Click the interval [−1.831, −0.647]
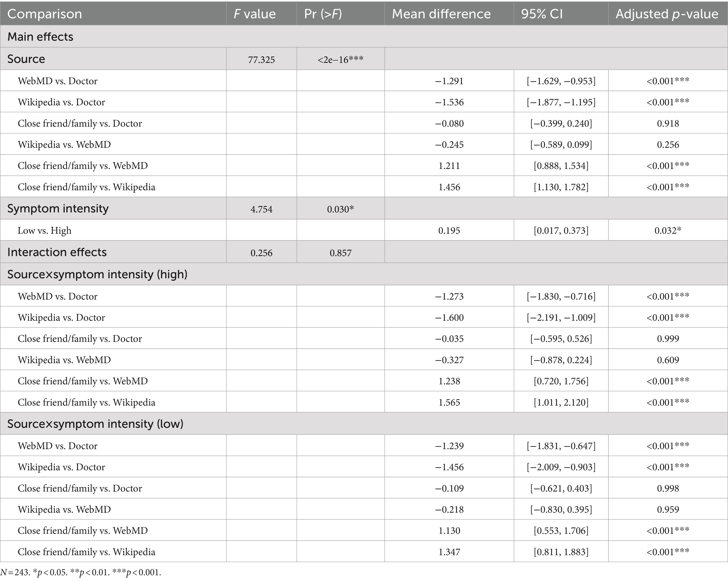Viewport: 728px width, 581px height. [561, 446]
